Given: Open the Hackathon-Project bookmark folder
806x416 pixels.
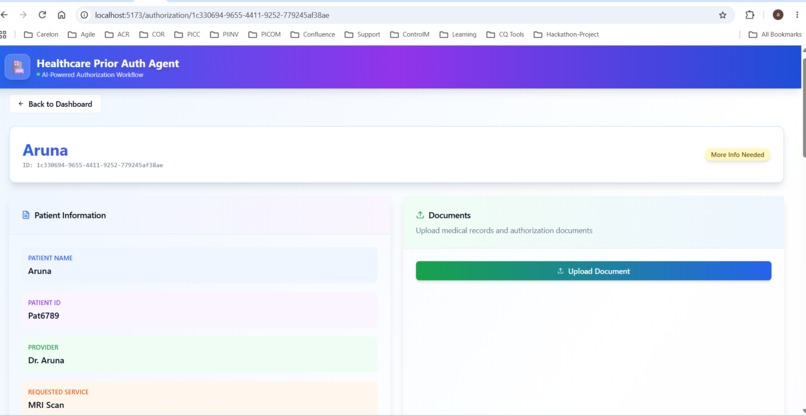Looking at the screenshot, I should pos(566,34).
